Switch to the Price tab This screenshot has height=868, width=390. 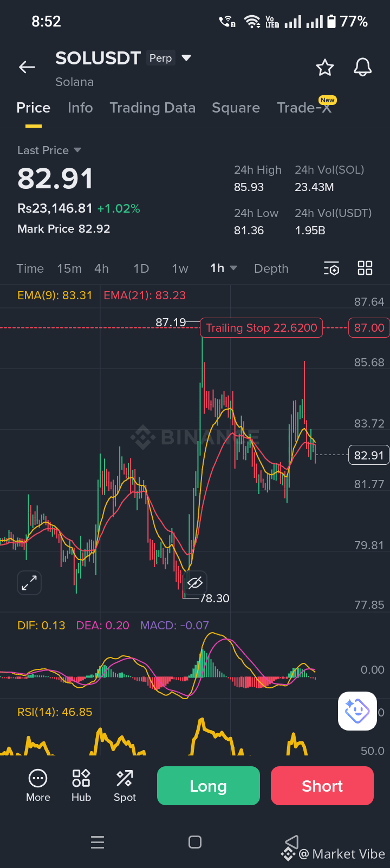[34, 108]
